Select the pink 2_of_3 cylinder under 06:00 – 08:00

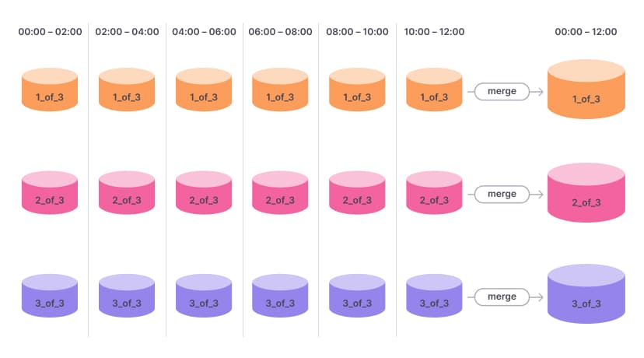[x=281, y=193]
